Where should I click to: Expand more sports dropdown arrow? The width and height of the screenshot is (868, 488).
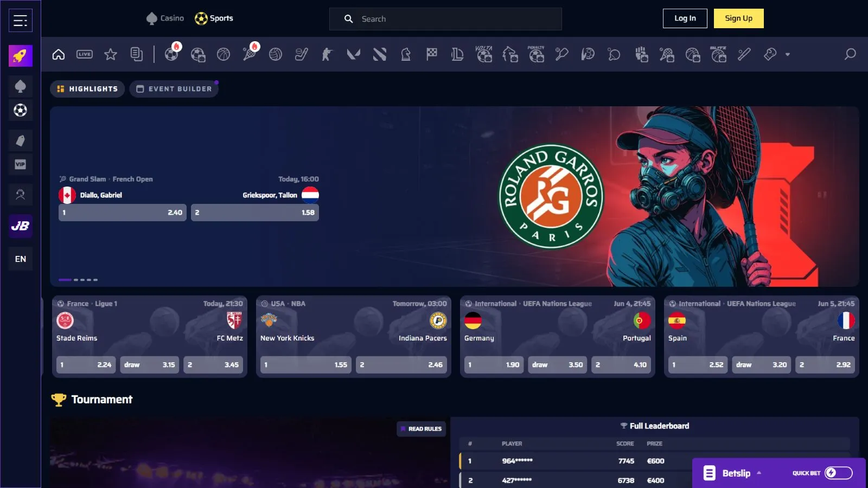pos(788,54)
